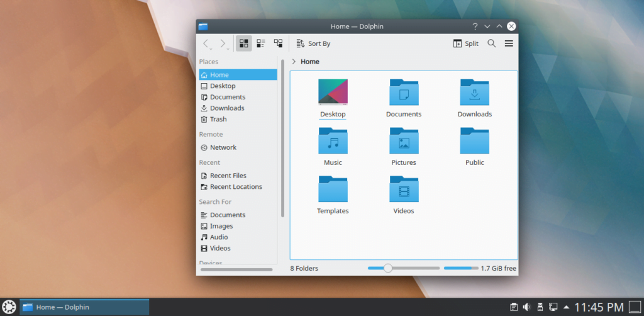Open the network tray icon

click(553, 307)
